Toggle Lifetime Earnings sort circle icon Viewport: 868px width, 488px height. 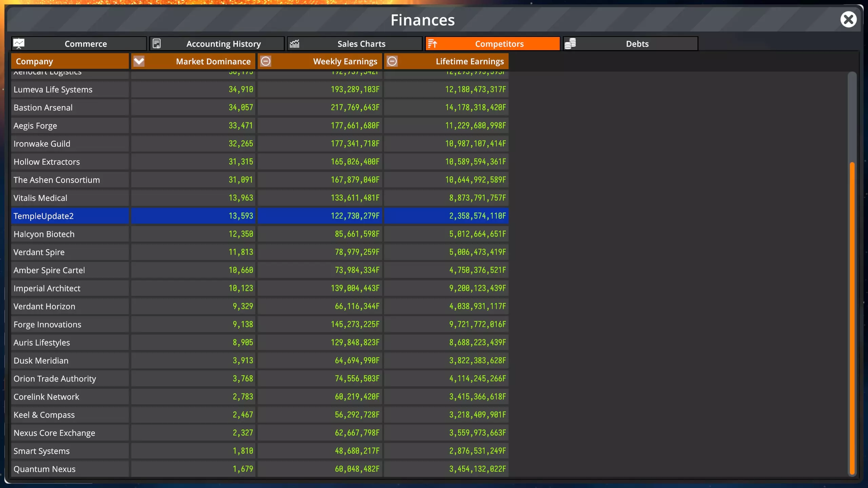[x=392, y=61]
